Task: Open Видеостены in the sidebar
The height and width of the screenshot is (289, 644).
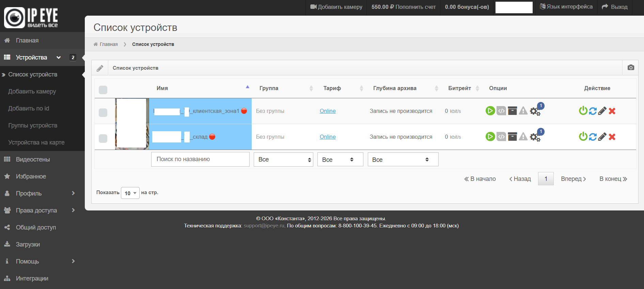Action: [x=33, y=159]
